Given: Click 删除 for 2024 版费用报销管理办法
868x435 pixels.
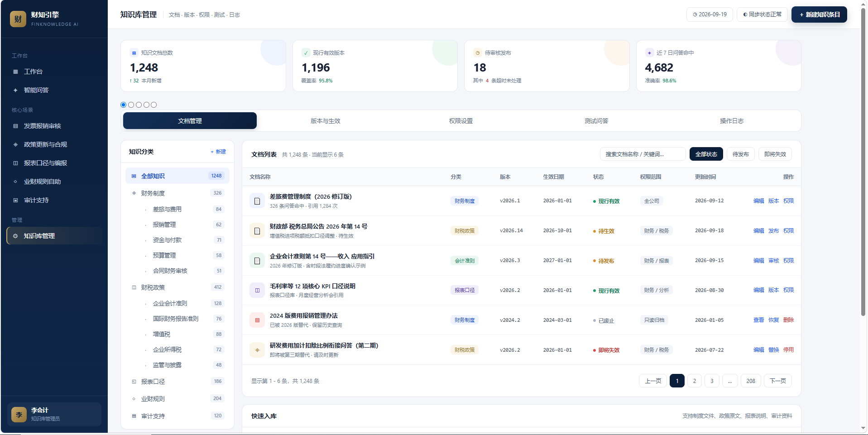Looking at the screenshot, I should [x=789, y=320].
